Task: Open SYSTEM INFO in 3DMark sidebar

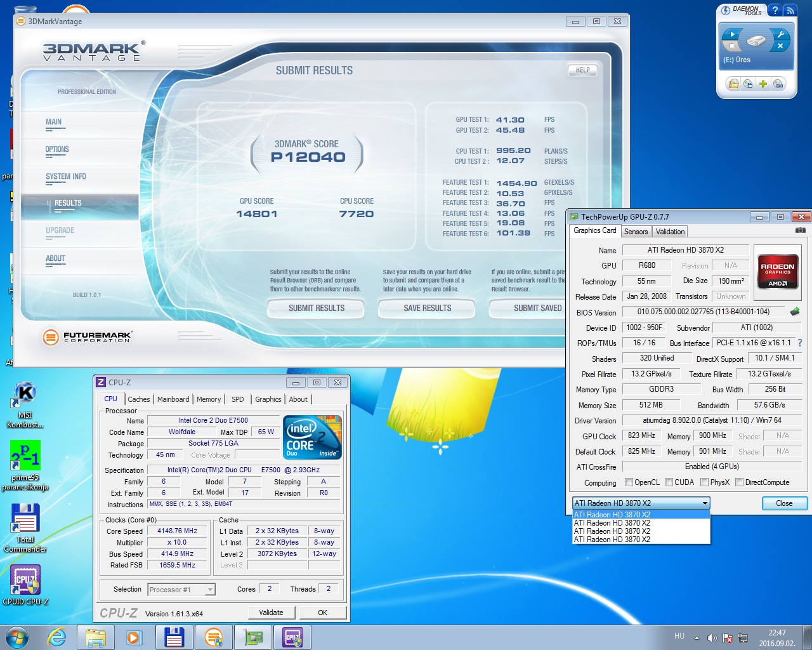Action: point(65,177)
